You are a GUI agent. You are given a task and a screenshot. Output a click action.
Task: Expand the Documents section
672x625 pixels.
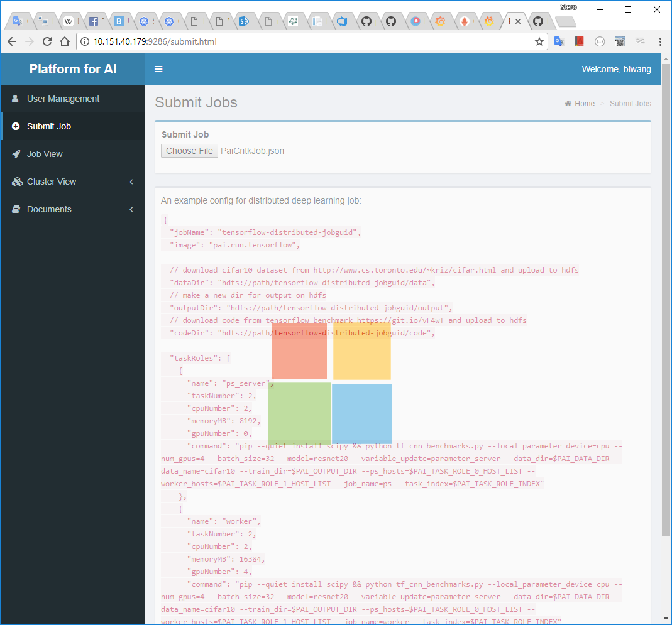(50, 209)
